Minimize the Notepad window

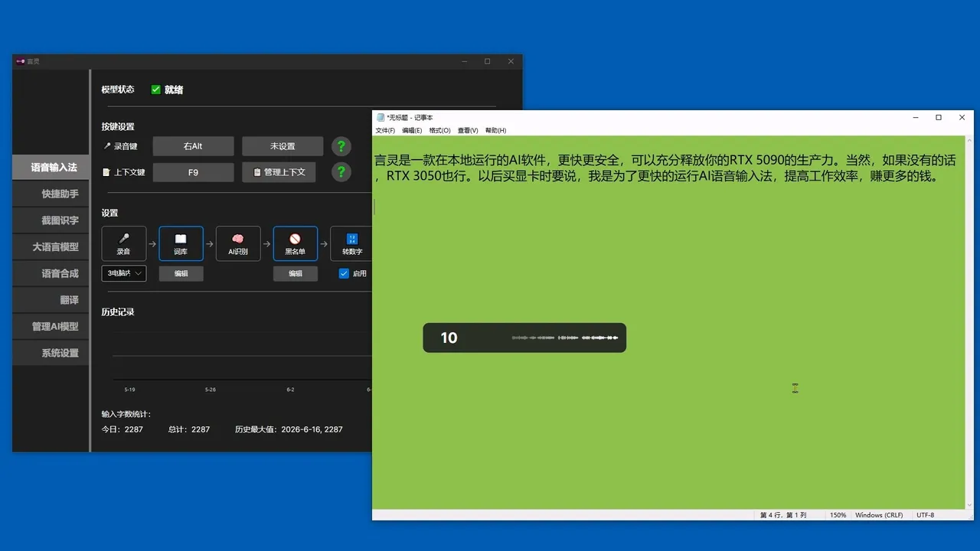916,117
